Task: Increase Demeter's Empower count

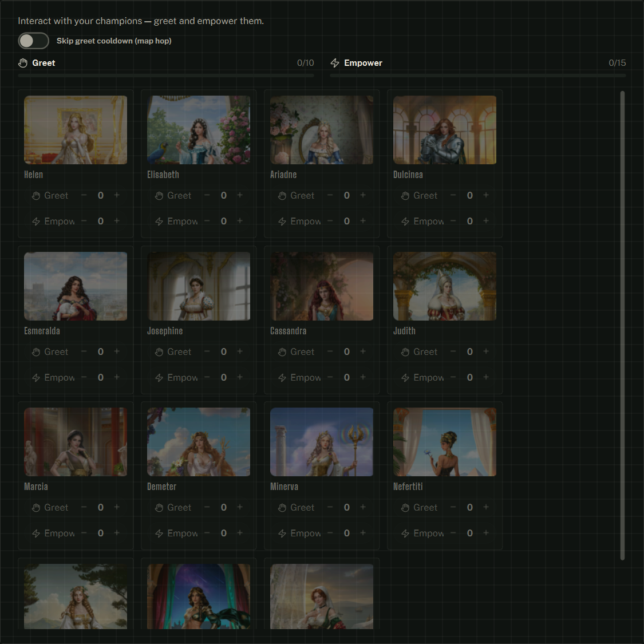Action: (240, 533)
